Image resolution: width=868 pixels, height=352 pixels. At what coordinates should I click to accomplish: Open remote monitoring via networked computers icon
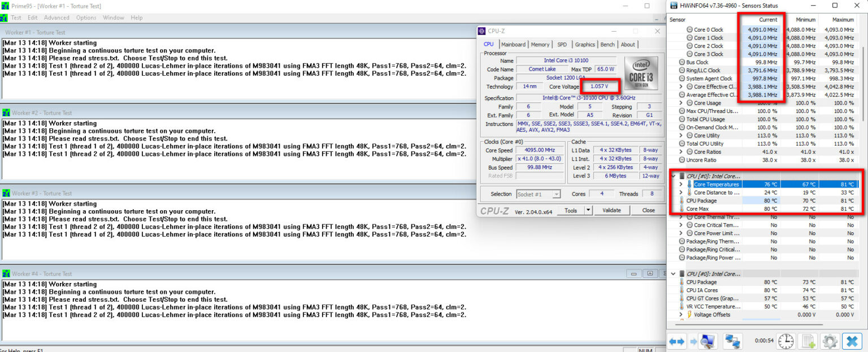pyautogui.click(x=733, y=341)
